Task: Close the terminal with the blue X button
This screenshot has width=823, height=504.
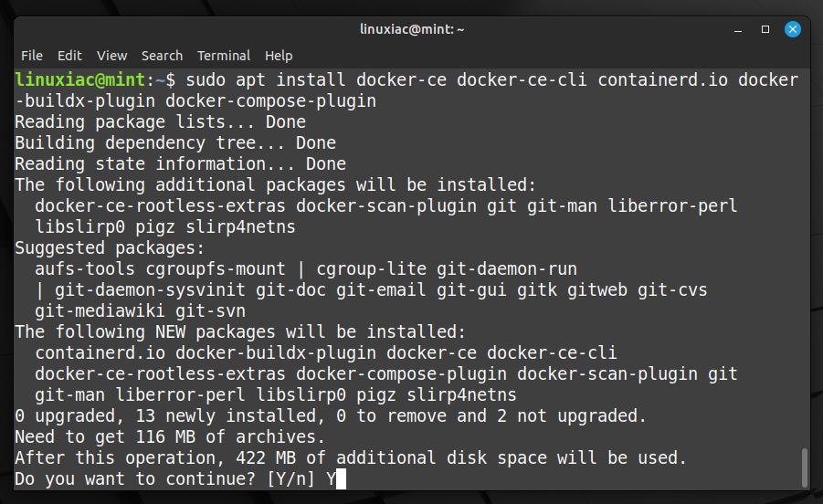Action: click(793, 29)
